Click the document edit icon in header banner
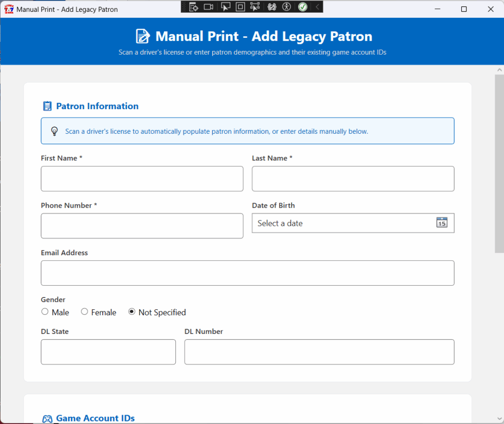The height and width of the screenshot is (424, 504). pos(143,36)
